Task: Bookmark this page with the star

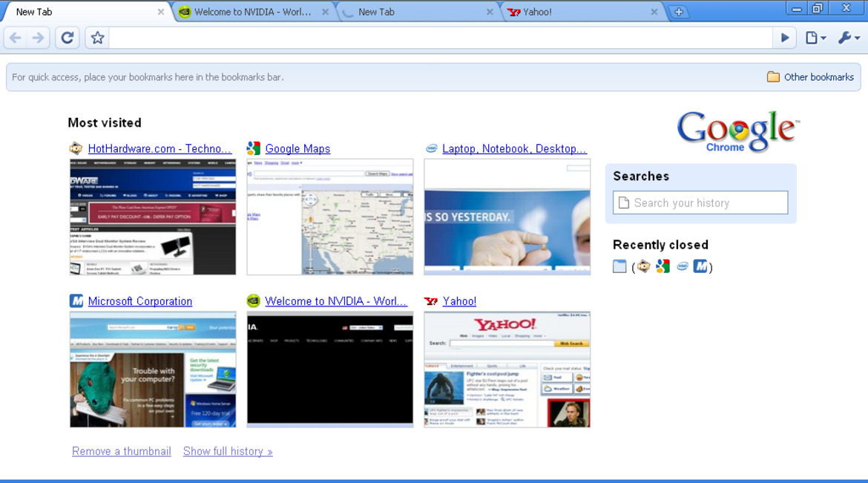Action: click(x=97, y=38)
